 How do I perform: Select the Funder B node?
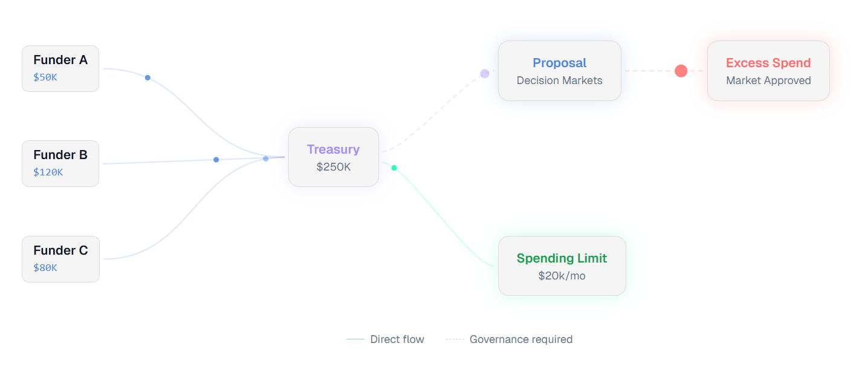(60, 163)
